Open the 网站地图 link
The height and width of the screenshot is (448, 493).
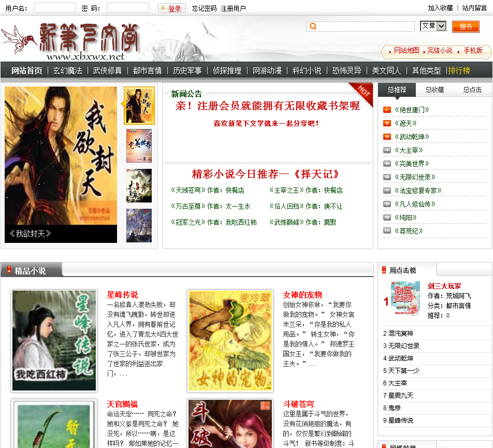[407, 50]
